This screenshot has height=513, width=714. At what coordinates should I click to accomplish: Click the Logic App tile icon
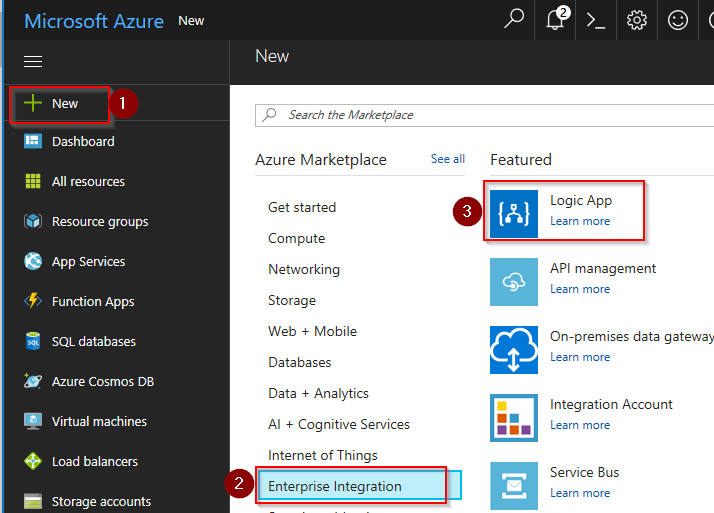click(514, 213)
